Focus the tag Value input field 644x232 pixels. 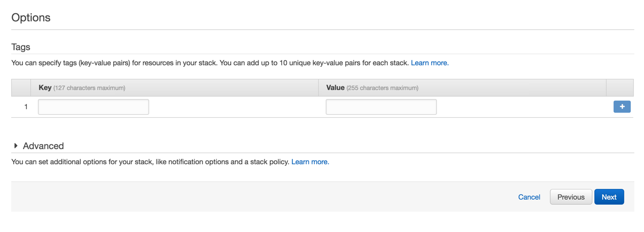(381, 107)
